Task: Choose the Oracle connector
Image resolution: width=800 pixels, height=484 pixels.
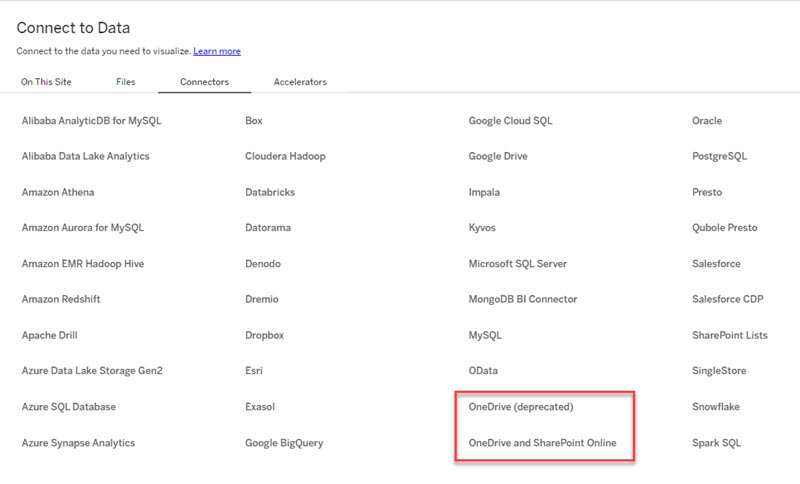Action: pos(707,121)
